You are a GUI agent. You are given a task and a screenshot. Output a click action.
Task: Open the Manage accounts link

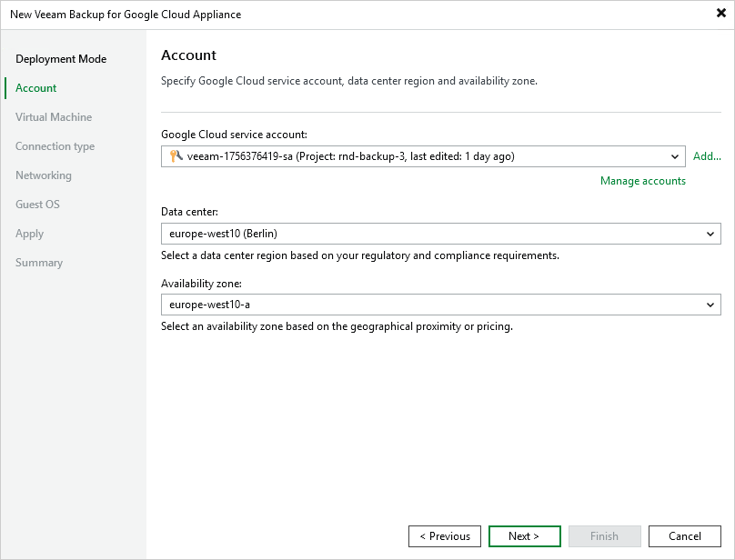tap(642, 181)
